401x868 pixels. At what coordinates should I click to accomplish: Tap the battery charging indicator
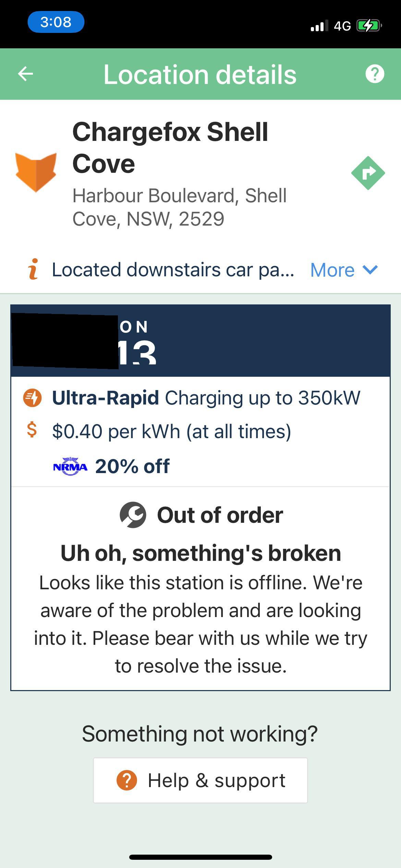(368, 26)
